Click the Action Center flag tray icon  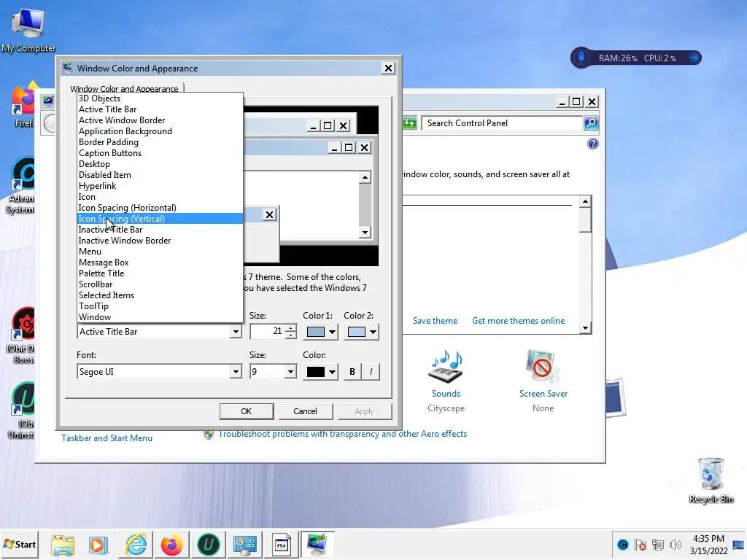(640, 545)
